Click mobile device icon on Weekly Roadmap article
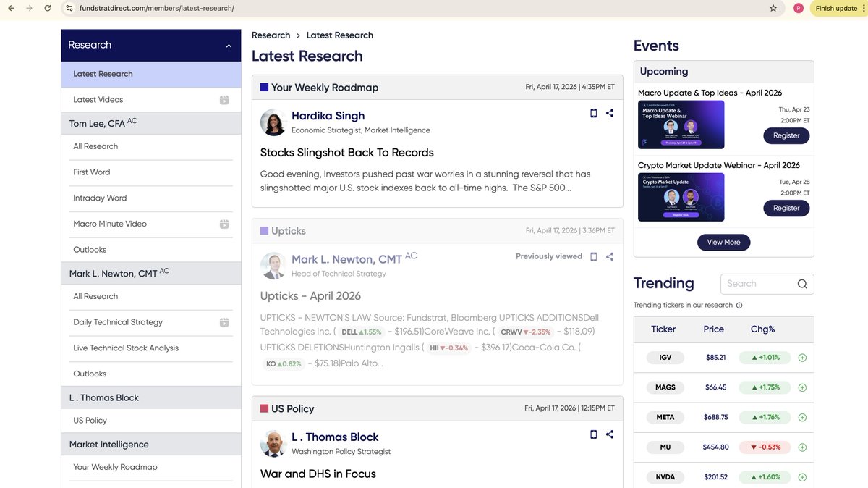868x488 pixels. 593,113
